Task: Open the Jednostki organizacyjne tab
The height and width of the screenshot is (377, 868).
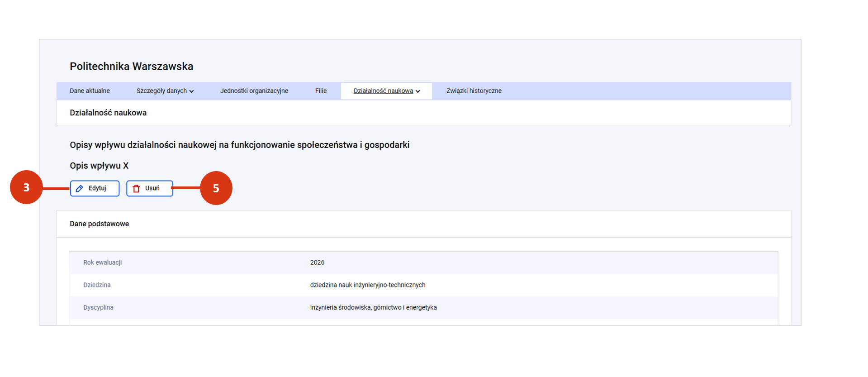Action: tap(254, 91)
